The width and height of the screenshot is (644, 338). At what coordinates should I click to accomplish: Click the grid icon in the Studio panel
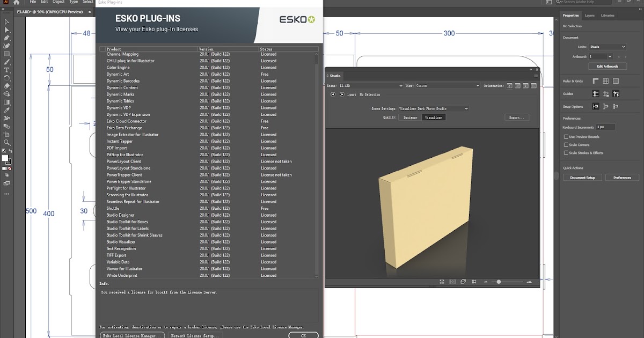pos(474,282)
